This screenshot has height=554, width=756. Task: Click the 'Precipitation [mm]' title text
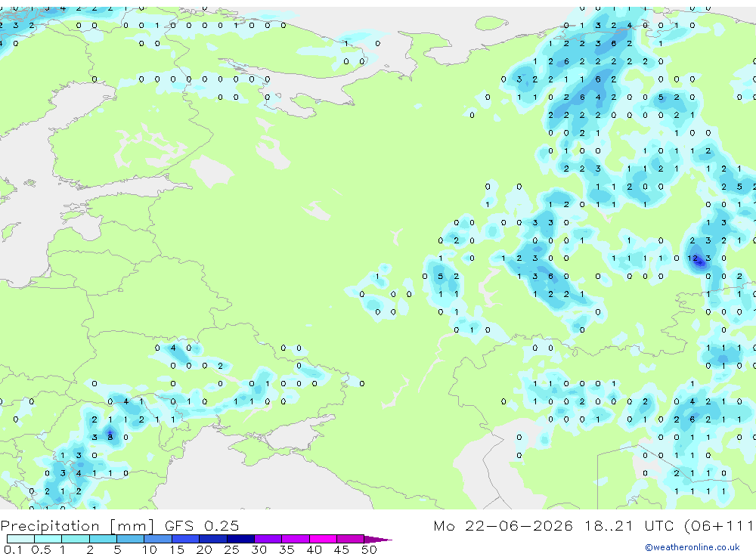[x=77, y=525]
